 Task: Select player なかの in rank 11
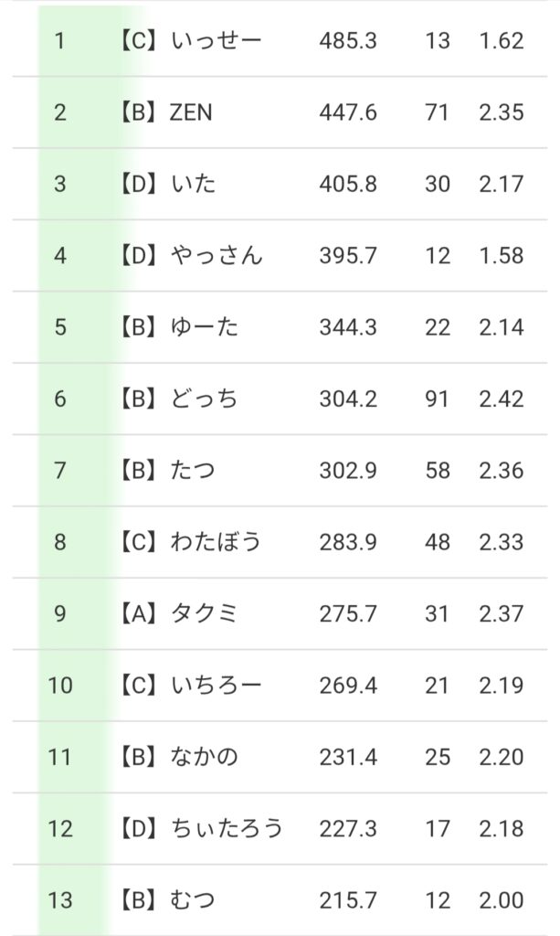[x=205, y=757]
